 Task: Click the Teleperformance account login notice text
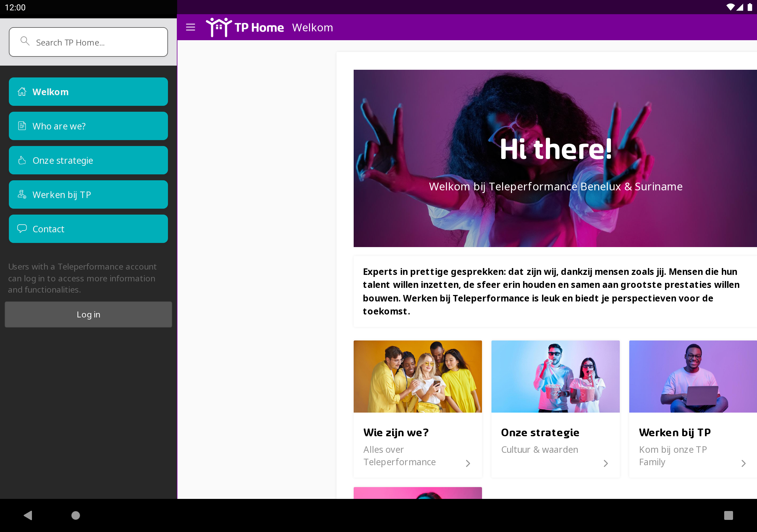click(83, 278)
